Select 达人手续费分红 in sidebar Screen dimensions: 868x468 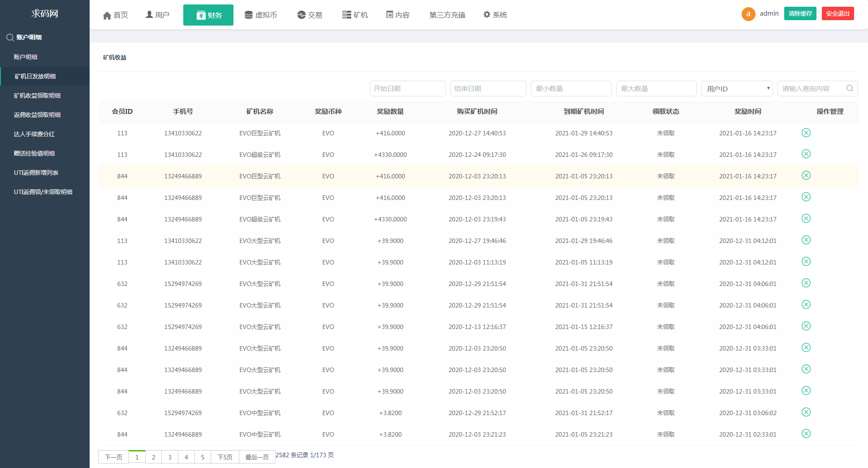34,134
